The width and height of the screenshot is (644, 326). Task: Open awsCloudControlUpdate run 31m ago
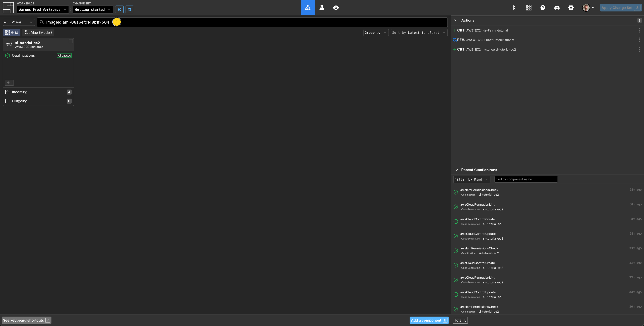click(548, 236)
